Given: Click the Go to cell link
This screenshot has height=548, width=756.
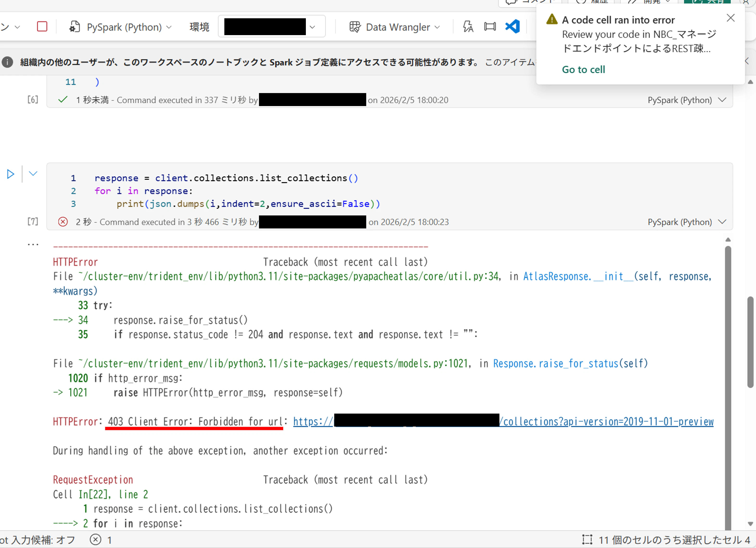Looking at the screenshot, I should click(x=583, y=69).
